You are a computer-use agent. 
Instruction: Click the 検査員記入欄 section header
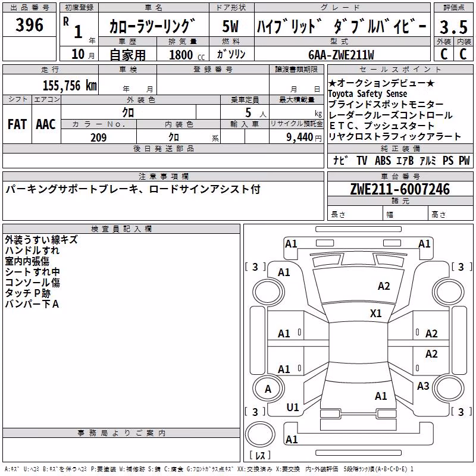(x=121, y=229)
